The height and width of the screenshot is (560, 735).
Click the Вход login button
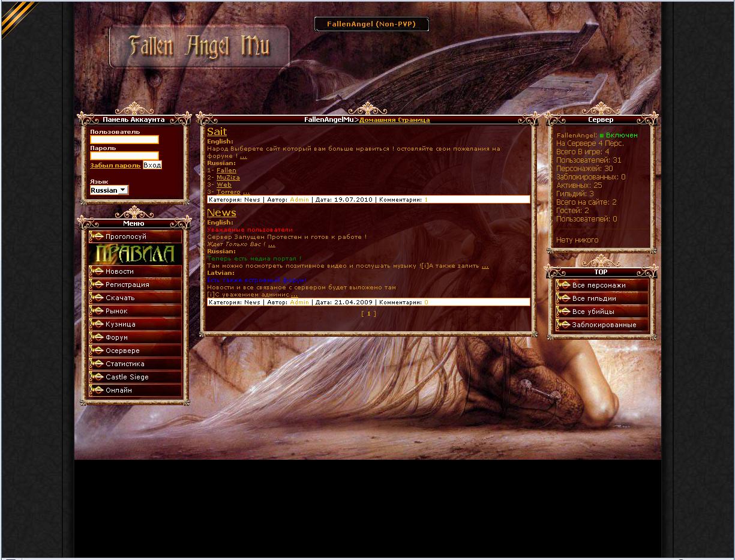[x=152, y=165]
